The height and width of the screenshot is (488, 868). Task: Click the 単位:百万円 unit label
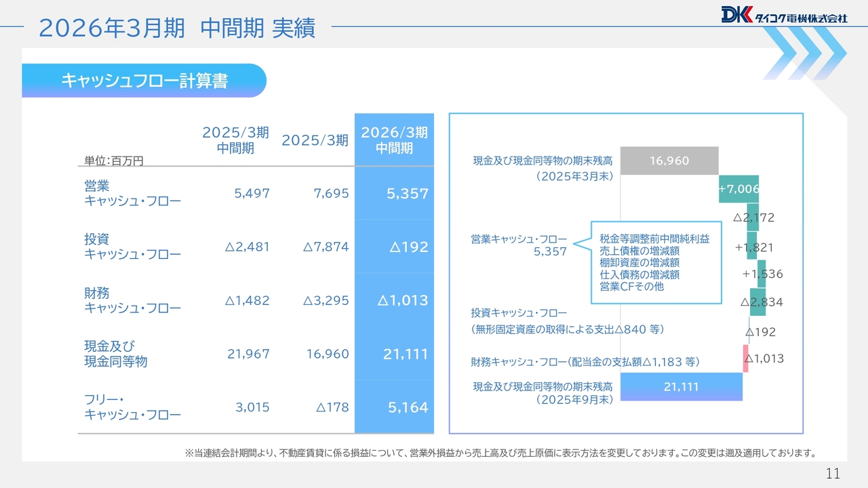click(114, 161)
